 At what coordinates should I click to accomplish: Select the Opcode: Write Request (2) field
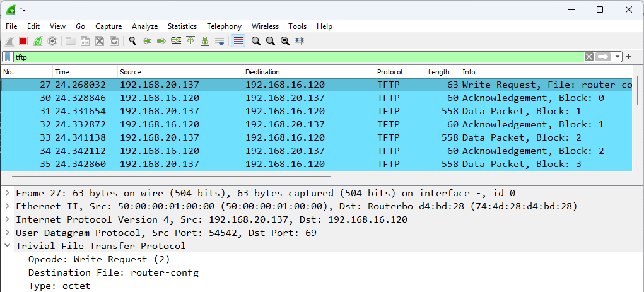pos(99,260)
